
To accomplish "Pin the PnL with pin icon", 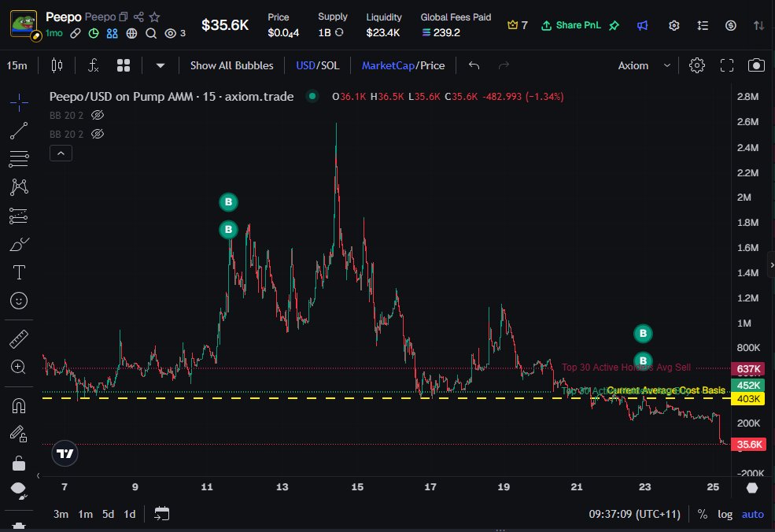I will pos(614,25).
